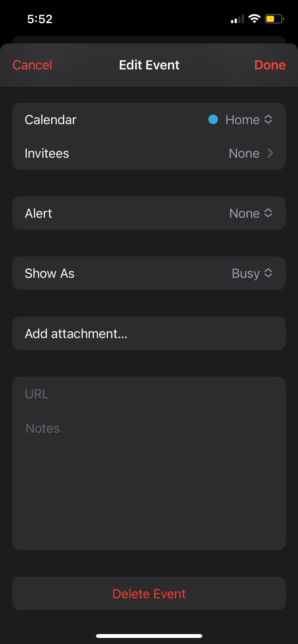Viewport: 298px width, 644px height.
Task: Tap the Wi-Fi status icon
Action: (x=254, y=19)
